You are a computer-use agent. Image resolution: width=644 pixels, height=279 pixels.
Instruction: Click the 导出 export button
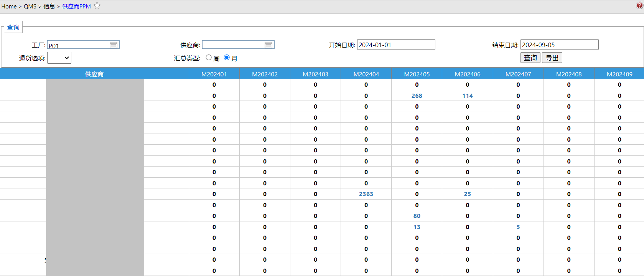click(552, 58)
